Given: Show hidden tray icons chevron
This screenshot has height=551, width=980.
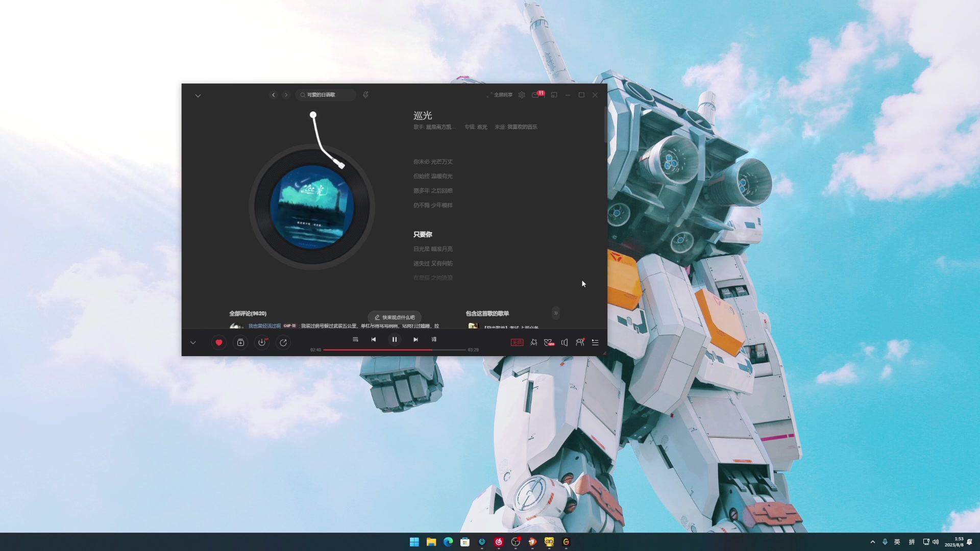Looking at the screenshot, I should tap(872, 542).
